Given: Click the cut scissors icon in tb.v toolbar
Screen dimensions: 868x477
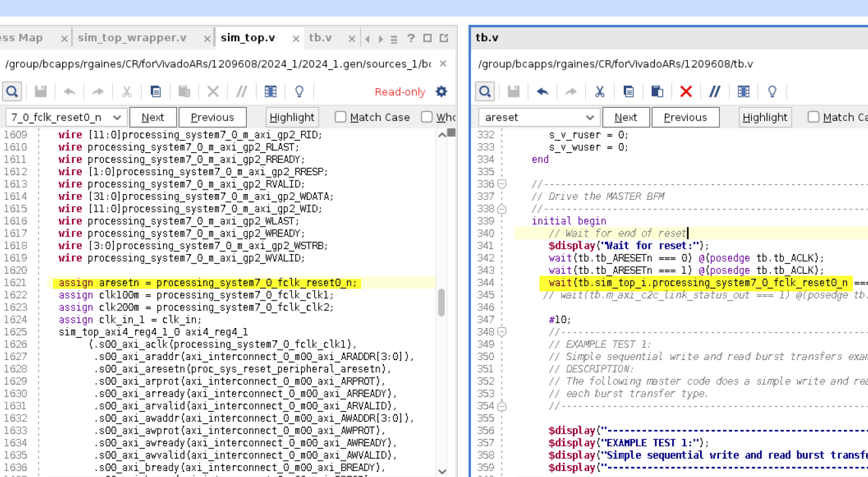Looking at the screenshot, I should point(600,91).
